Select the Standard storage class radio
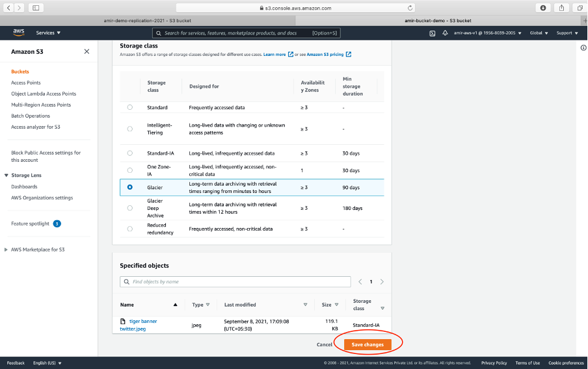588x369 pixels. [129, 107]
